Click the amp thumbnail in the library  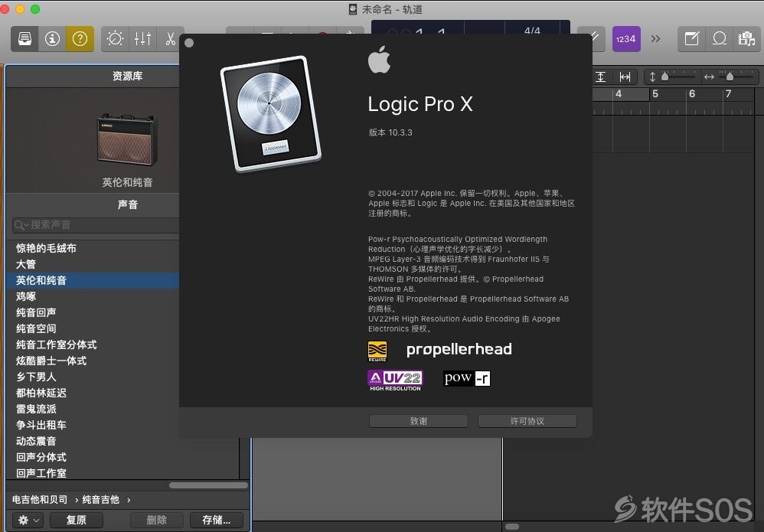(x=127, y=140)
